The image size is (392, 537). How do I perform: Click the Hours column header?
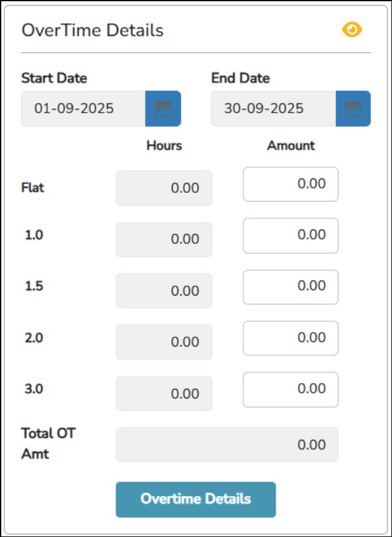(x=164, y=146)
